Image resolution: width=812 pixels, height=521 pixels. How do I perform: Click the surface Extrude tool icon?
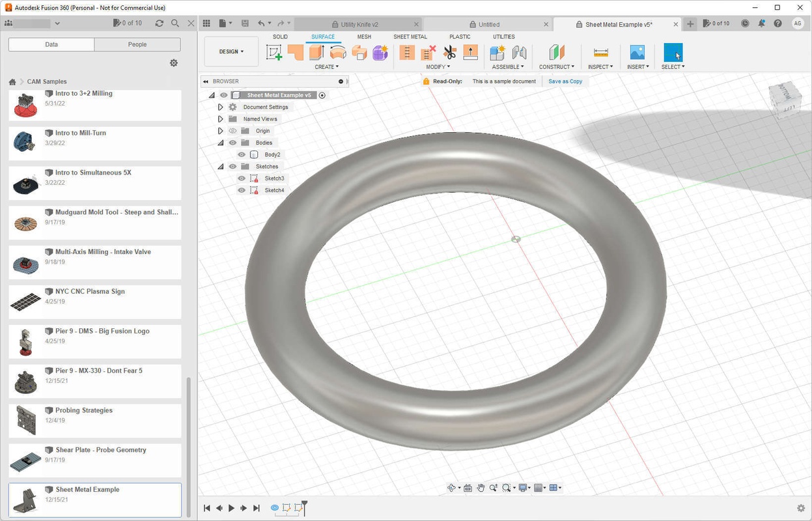coord(316,53)
